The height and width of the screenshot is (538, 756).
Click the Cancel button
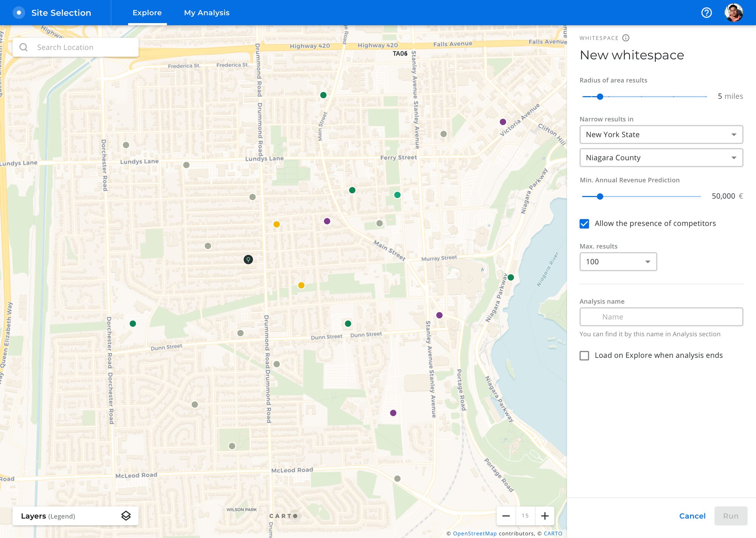692,516
